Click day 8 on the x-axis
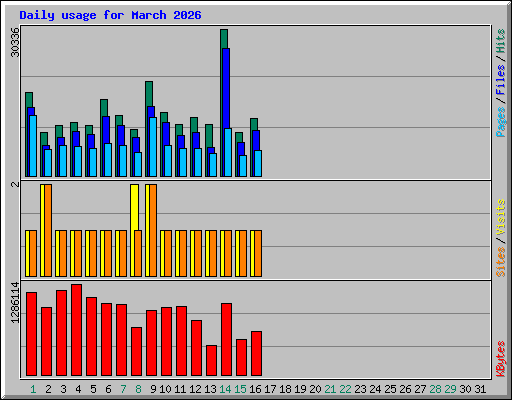 tap(138, 389)
